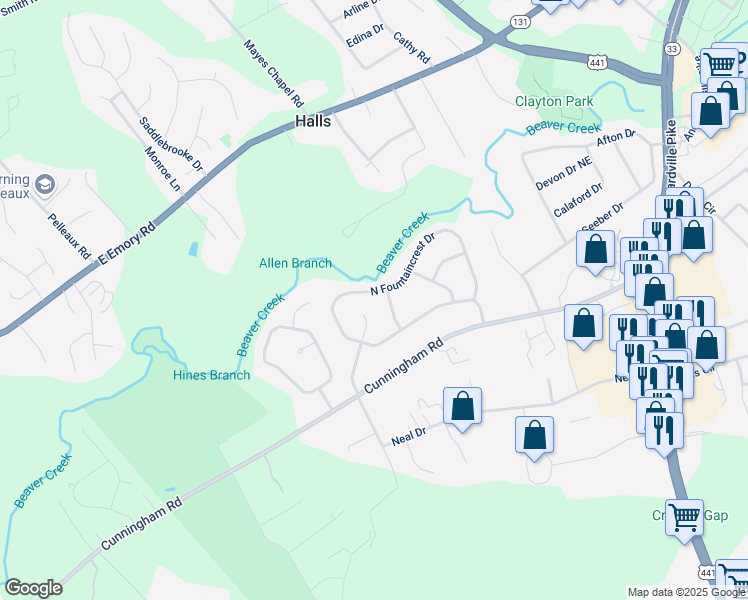Click the Route 131 highway shield
Viewport: 748px width, 600px height.
click(x=519, y=21)
